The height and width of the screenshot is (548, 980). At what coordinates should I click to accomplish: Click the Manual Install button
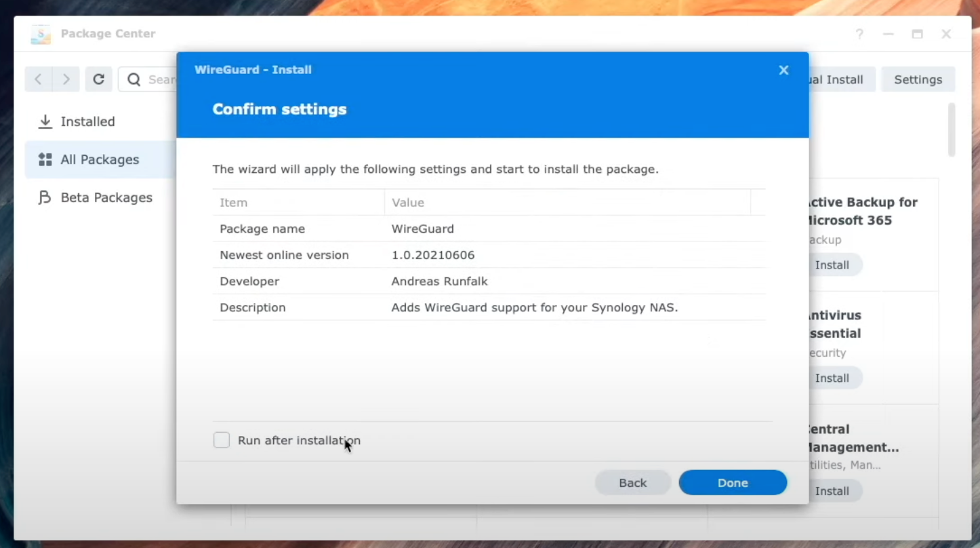[x=842, y=79]
